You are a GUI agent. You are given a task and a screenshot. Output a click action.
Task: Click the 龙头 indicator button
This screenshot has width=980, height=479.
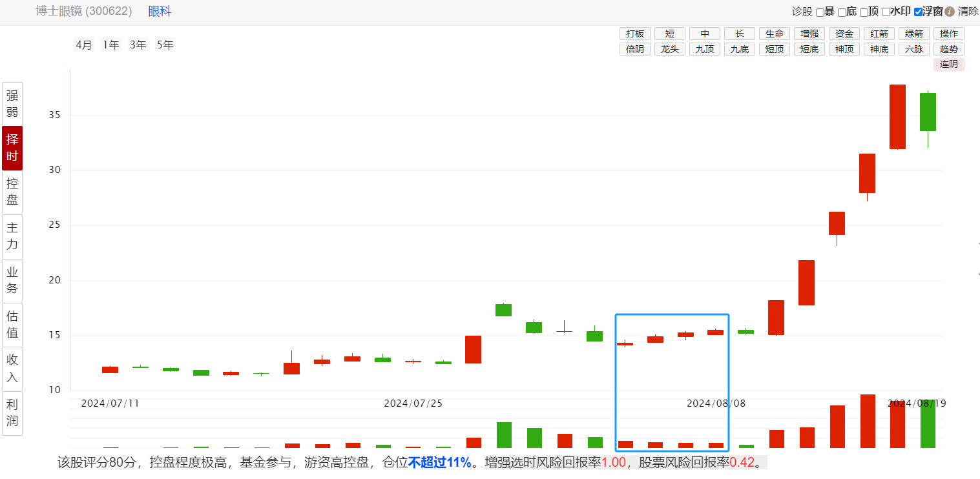[670, 49]
